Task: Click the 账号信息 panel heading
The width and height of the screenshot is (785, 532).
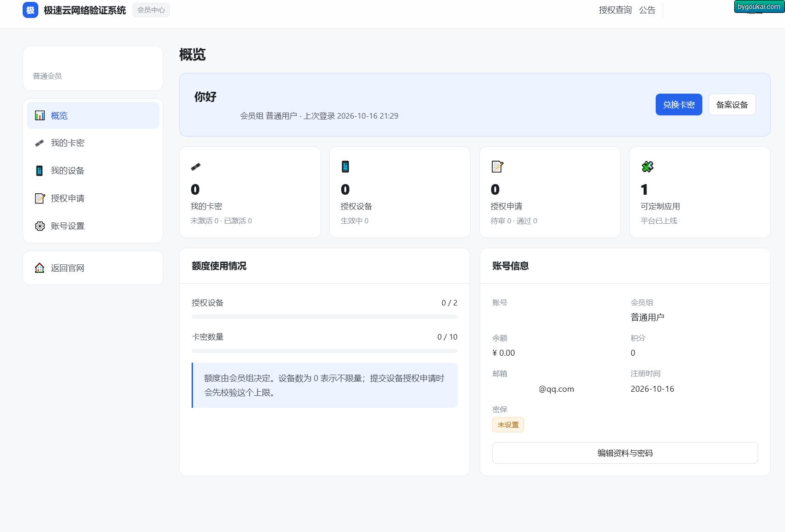Action: coord(510,266)
